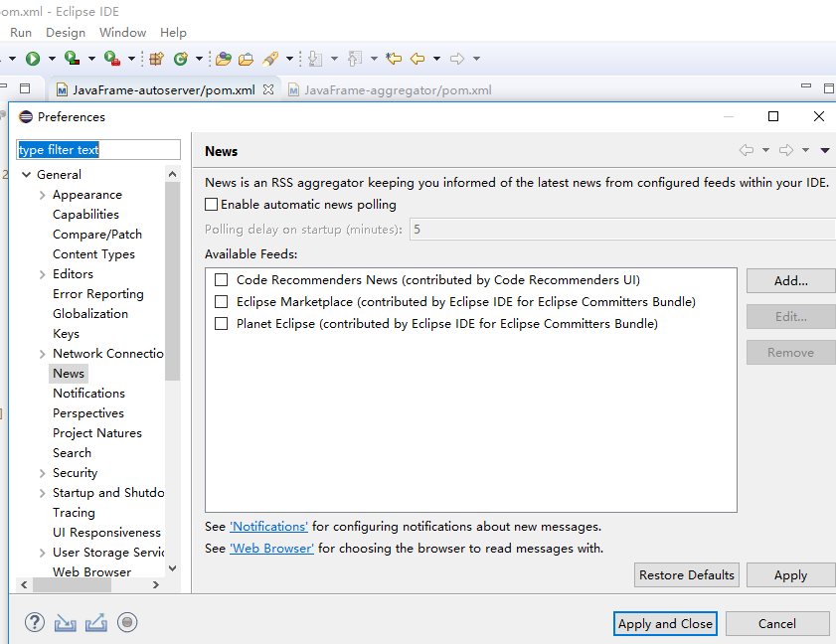Screen dimensions: 836x644
Task: Click the tree vertical scrollbar down arrow
Action: (172, 568)
